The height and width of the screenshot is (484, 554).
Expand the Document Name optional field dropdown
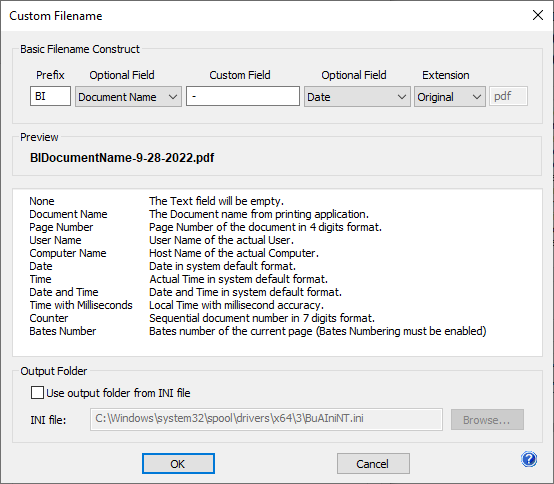128,96
